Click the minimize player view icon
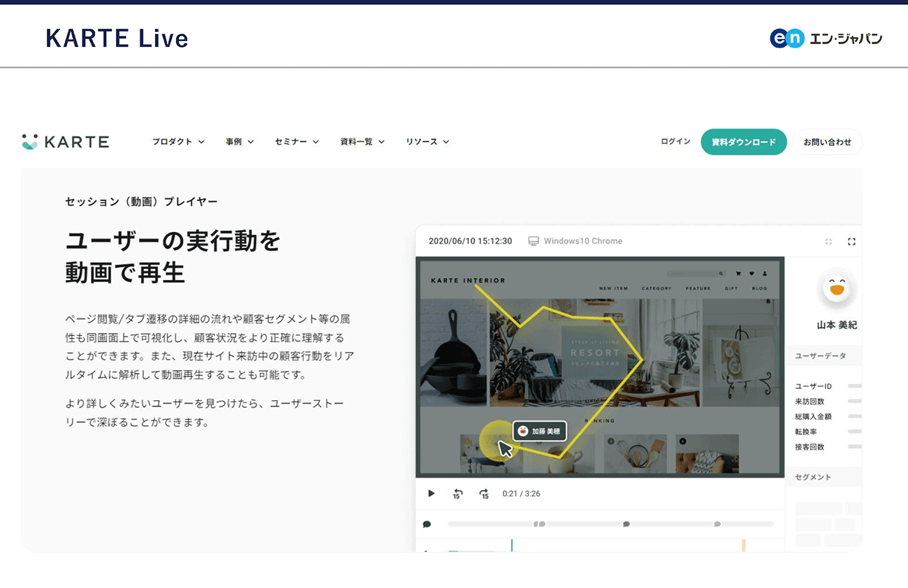 click(828, 242)
